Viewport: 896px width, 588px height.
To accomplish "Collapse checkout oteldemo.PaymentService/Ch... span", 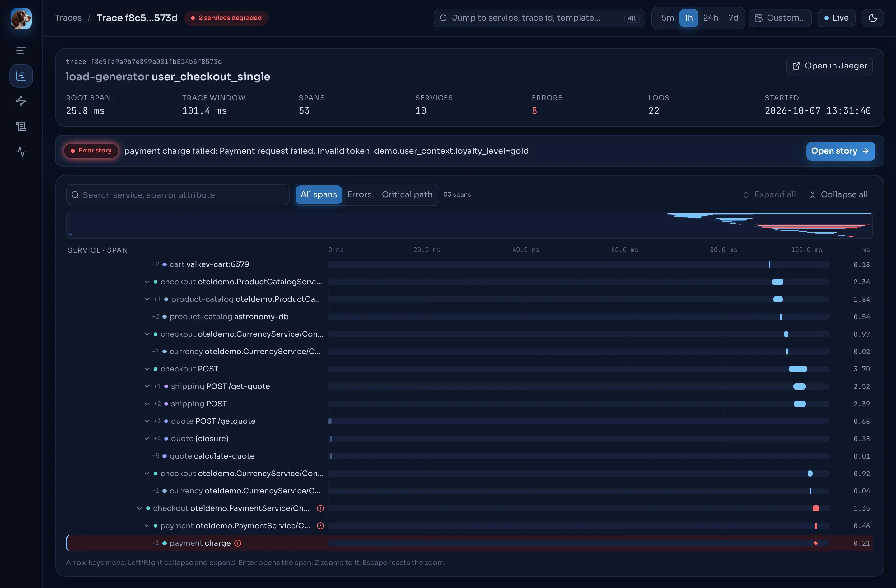I will click(139, 508).
